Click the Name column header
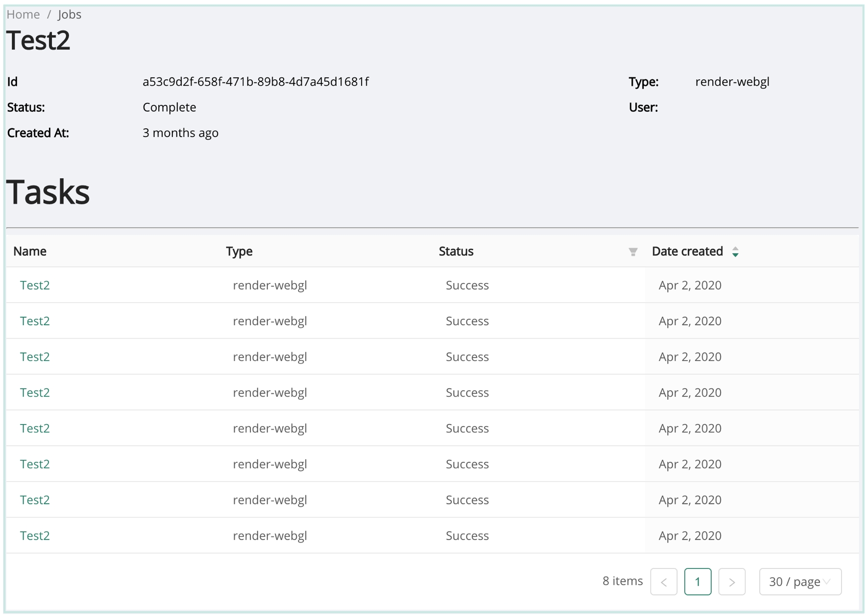 pos(30,252)
